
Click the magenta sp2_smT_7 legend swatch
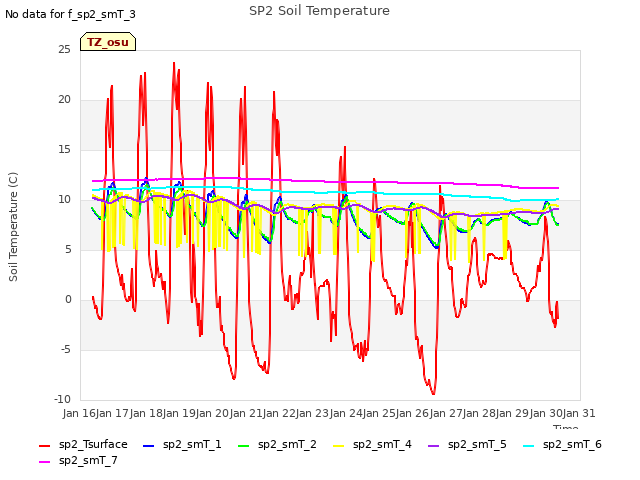[x=44, y=462]
